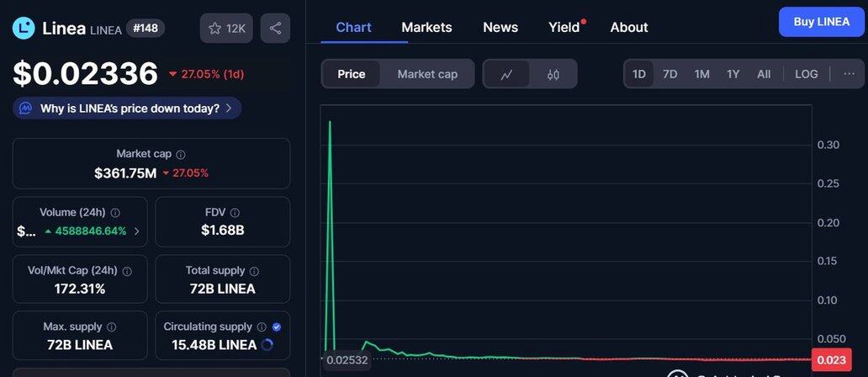Click the 0.023 current price marker
868x377 pixels.
click(x=831, y=360)
